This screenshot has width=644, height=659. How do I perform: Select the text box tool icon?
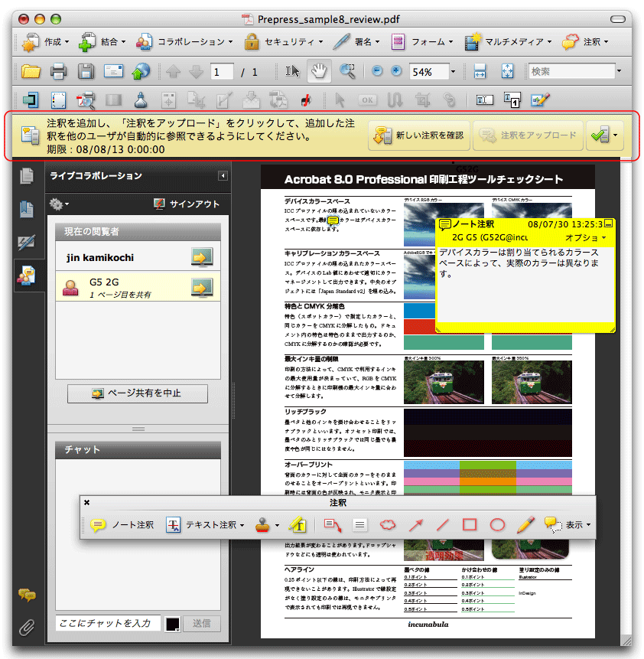[359, 525]
